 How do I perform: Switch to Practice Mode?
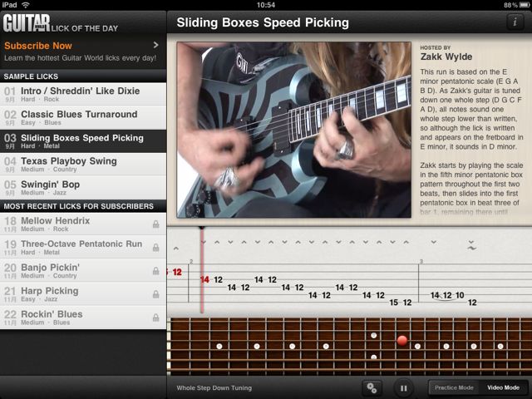point(454,387)
